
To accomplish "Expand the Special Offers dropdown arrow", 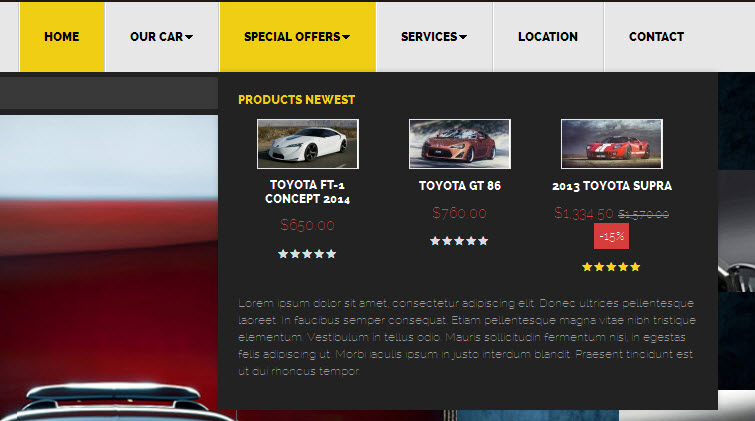I will 346,37.
